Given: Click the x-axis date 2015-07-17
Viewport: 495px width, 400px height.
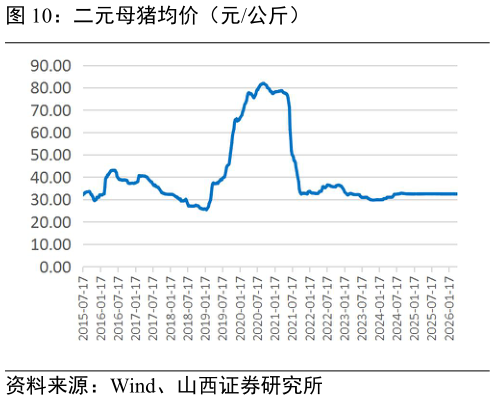Looking at the screenshot, I should (x=83, y=308).
